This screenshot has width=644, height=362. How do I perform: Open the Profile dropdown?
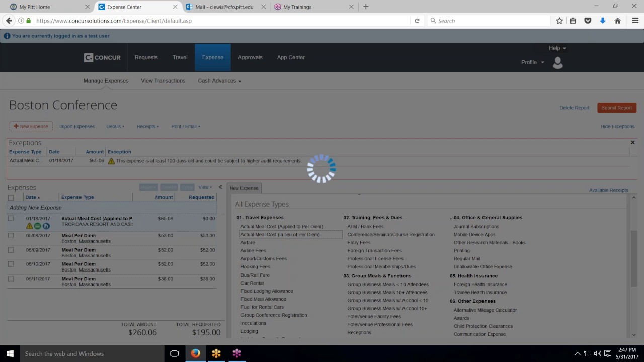533,62
